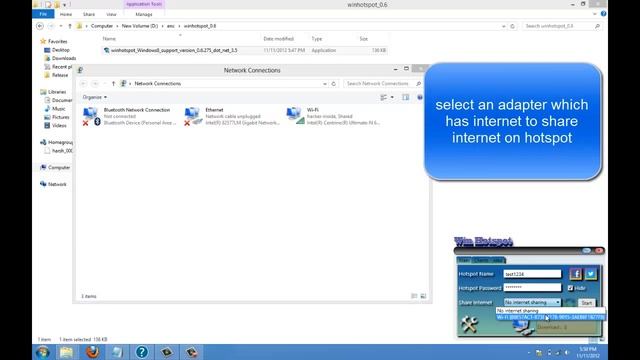The height and width of the screenshot is (360, 640).
Task: Click the up arrow in Network Connections
Action: click(x=113, y=84)
